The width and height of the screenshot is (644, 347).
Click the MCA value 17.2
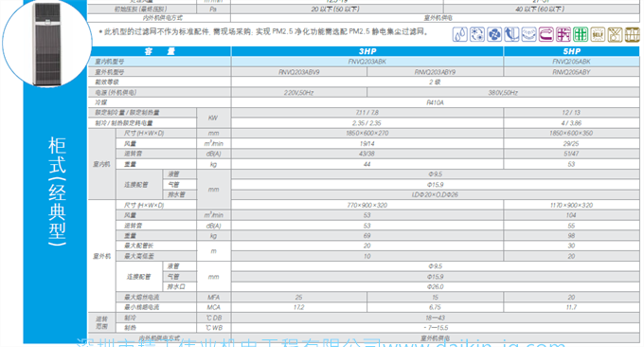(x=298, y=307)
